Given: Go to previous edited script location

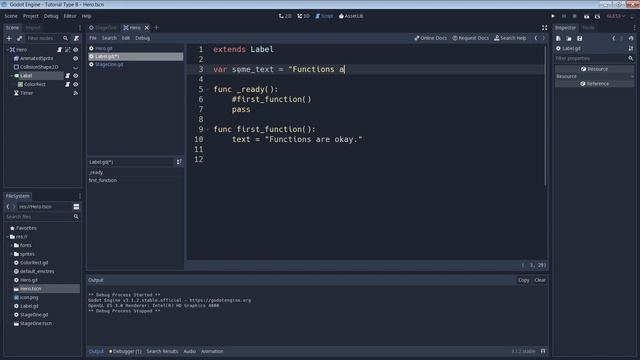Looking at the screenshot, I should point(536,38).
